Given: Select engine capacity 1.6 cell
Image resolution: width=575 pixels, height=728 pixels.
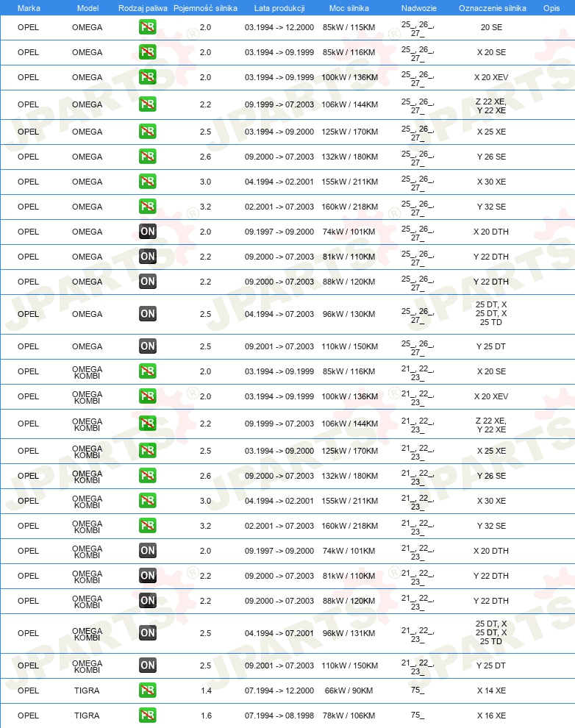Looking at the screenshot, I should tap(206, 716).
